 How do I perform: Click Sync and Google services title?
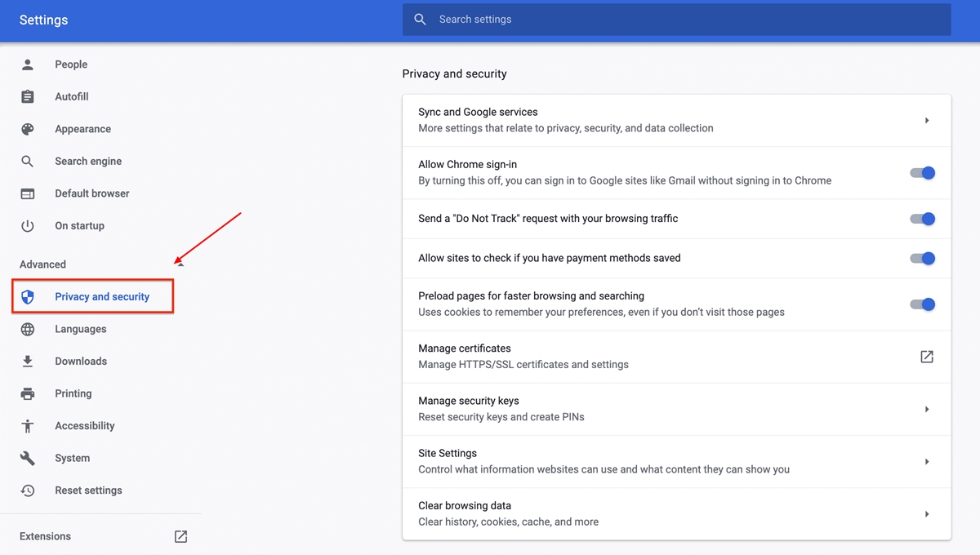(x=478, y=112)
